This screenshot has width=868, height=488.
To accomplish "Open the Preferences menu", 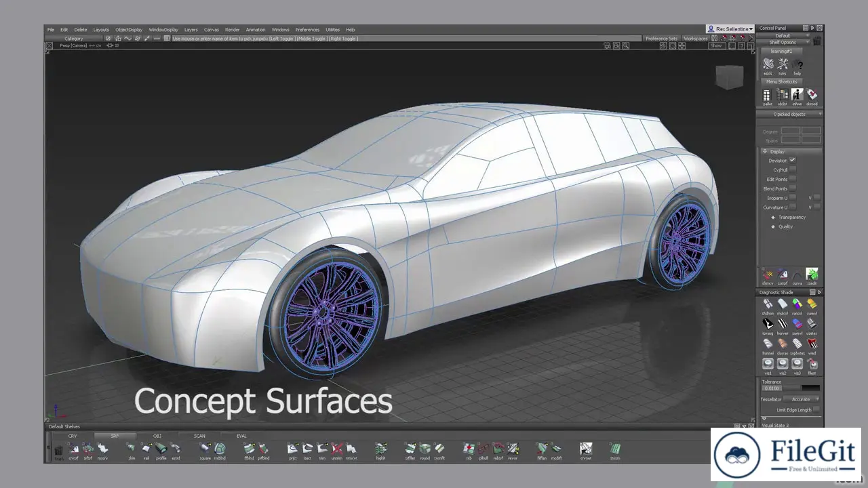I will coord(307,29).
